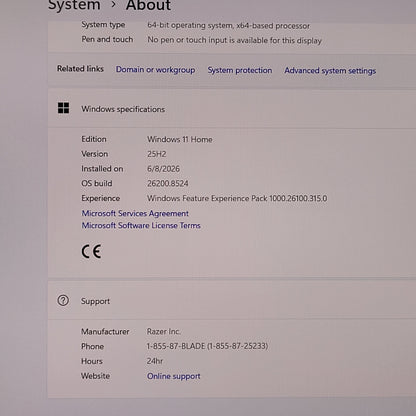Collapse the Windows specifications section header

[x=232, y=108]
